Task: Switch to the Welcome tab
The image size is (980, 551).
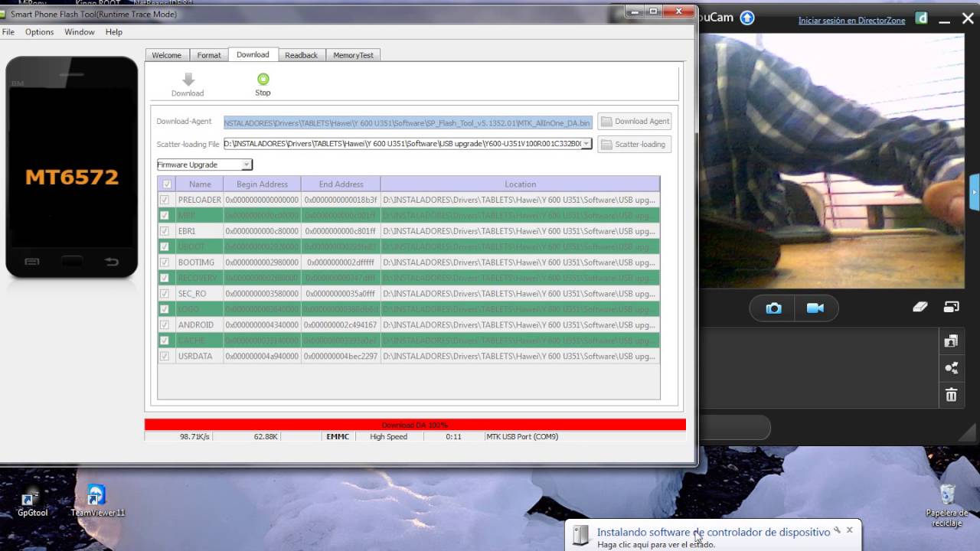Action: (x=167, y=55)
